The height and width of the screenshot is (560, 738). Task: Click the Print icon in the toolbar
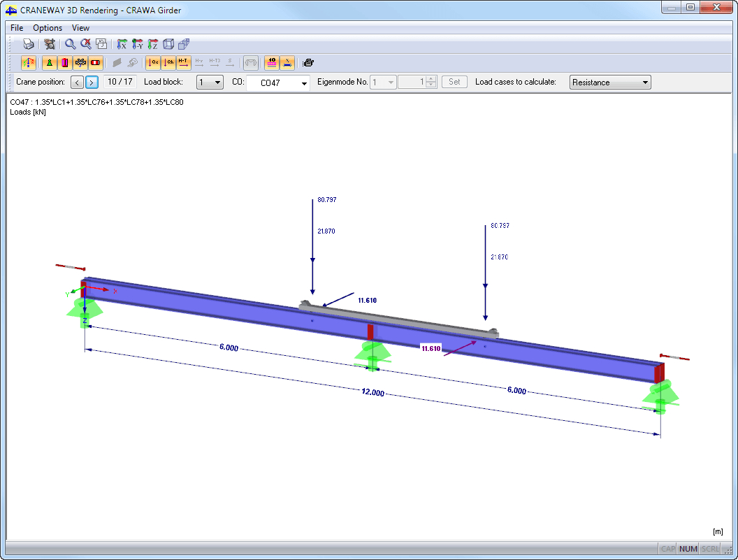(x=29, y=44)
